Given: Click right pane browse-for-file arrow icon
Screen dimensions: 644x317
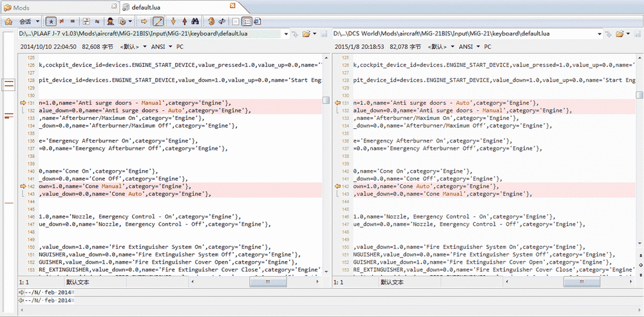Looking at the screenshot, I should [x=609, y=34].
